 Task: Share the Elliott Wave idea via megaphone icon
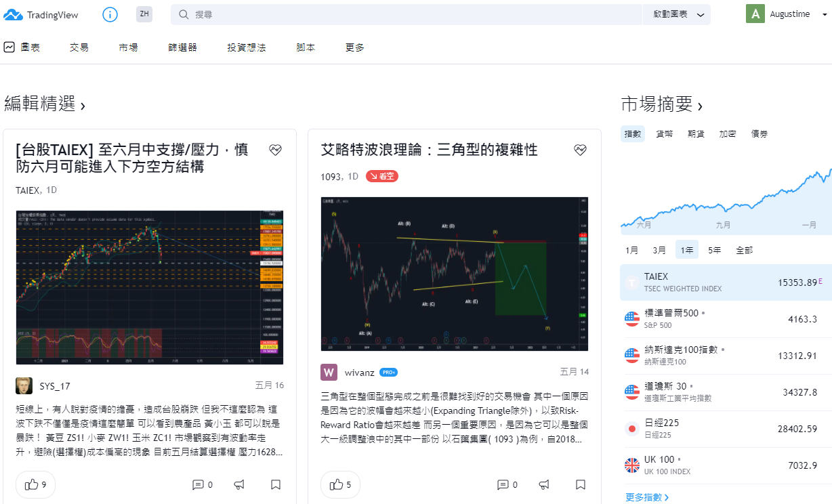(x=543, y=484)
